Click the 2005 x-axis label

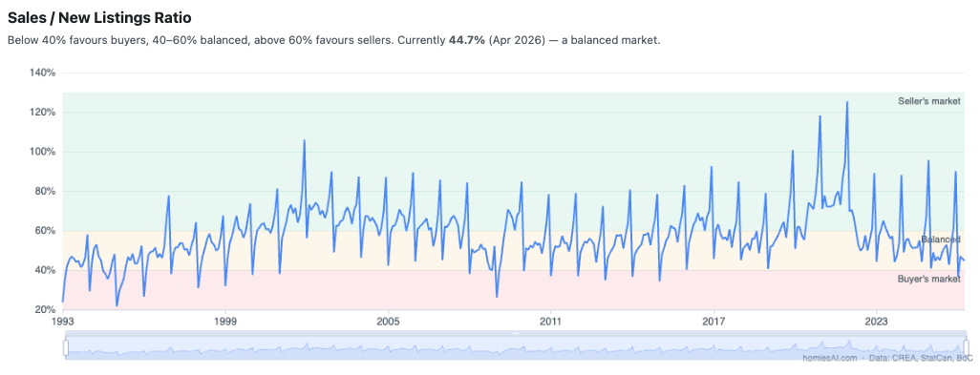coord(389,321)
